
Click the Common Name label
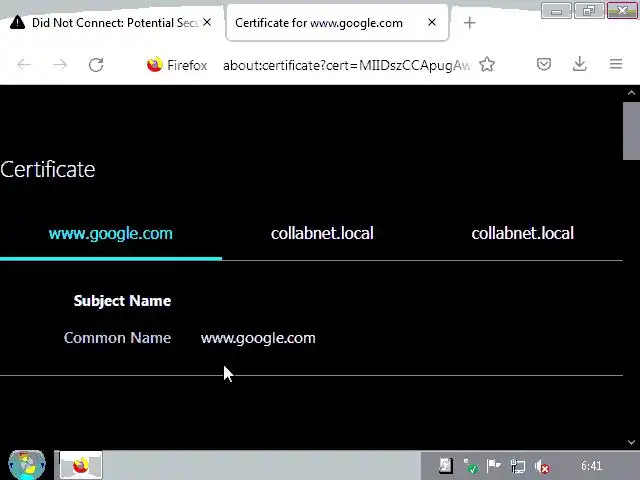tap(117, 338)
